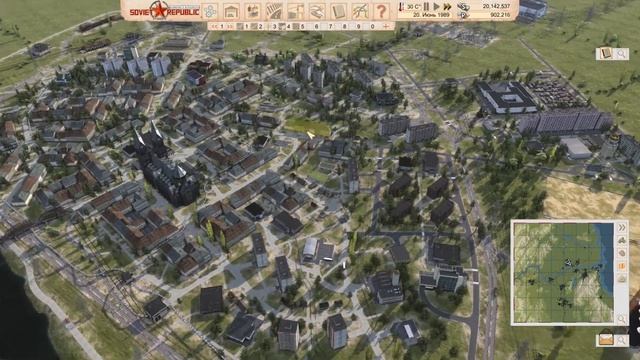Click the thermometer temperature icon
Viewport: 640px width, 360px height.
402,7
